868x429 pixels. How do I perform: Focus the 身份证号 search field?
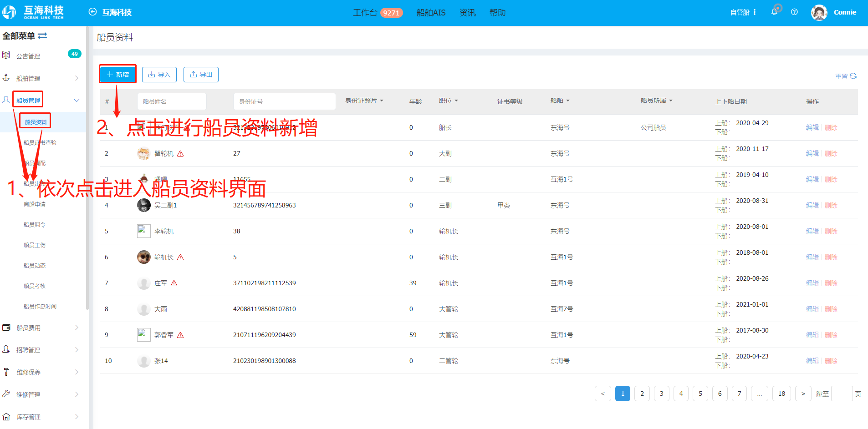click(x=285, y=101)
